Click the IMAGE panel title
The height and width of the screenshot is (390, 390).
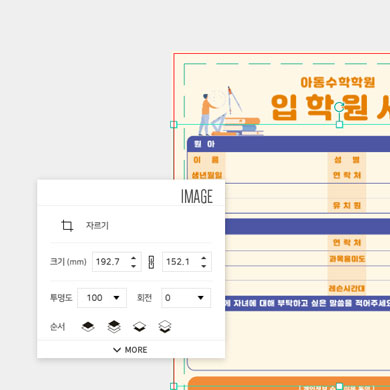[x=197, y=196]
